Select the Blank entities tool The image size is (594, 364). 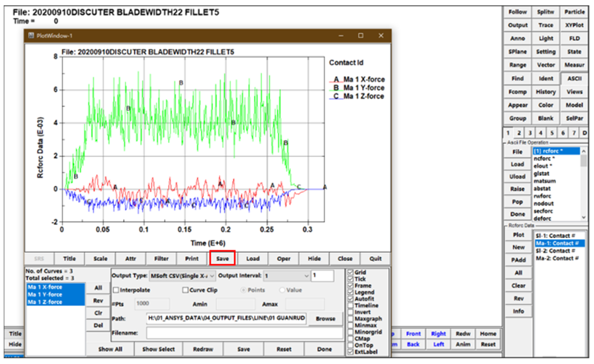[x=546, y=118]
